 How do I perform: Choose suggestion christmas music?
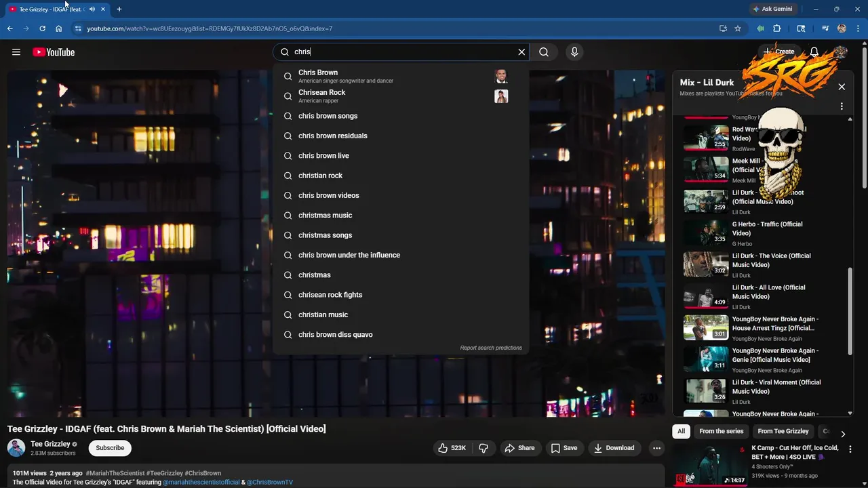pyautogui.click(x=401, y=216)
